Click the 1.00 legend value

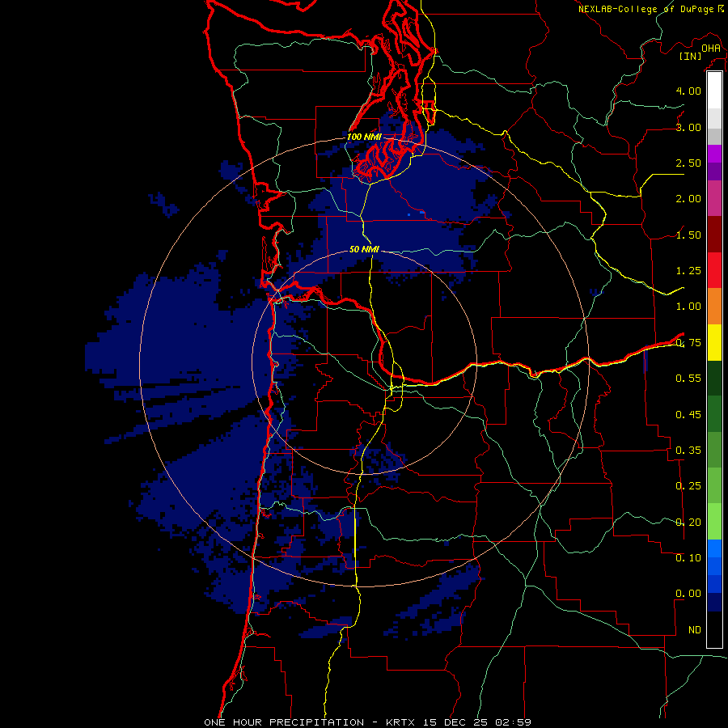[688, 307]
